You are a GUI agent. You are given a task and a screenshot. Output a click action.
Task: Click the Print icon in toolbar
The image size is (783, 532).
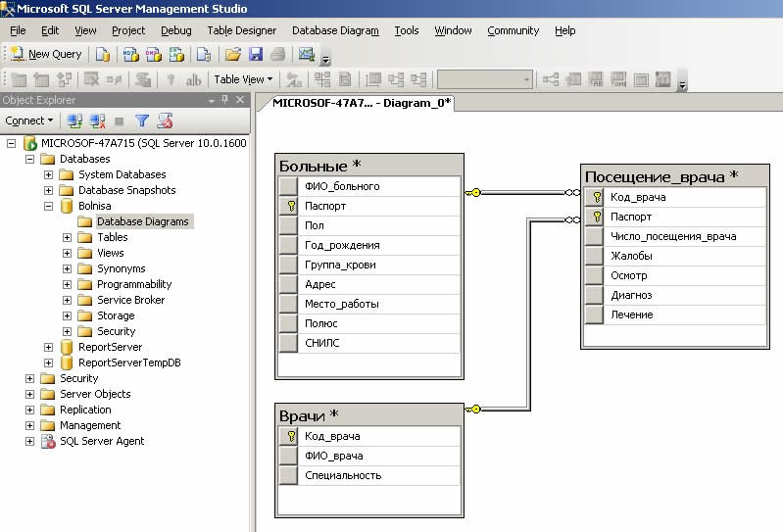(x=278, y=54)
